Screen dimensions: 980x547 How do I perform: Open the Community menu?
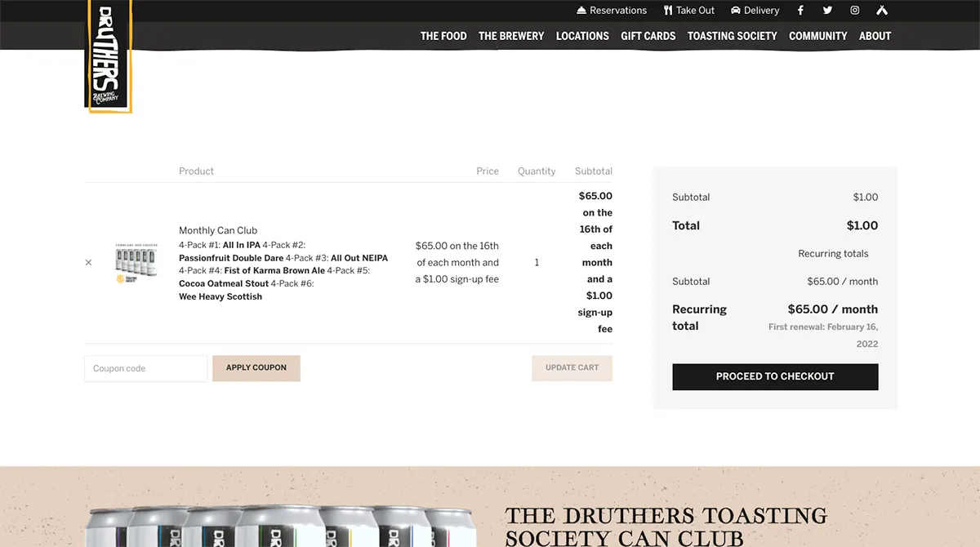[x=818, y=36]
